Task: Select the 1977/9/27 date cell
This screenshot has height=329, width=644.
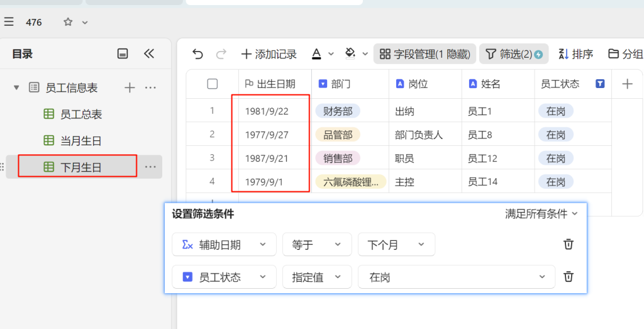Action: click(x=275, y=135)
